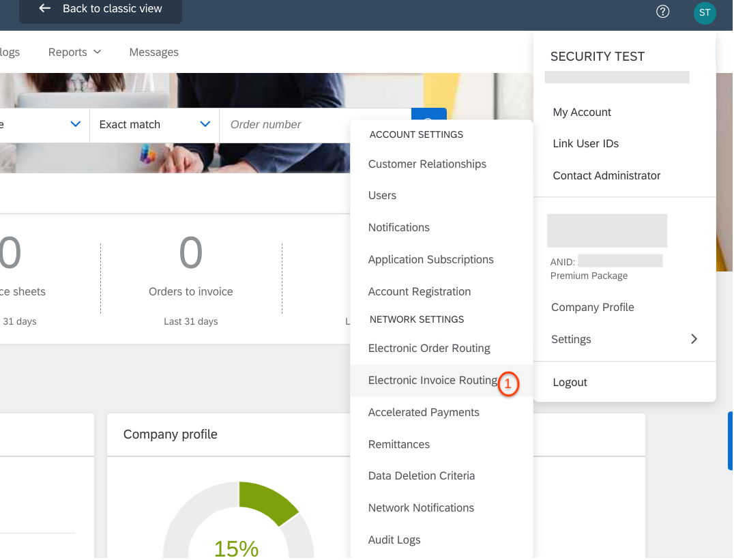
Task: Click the help question mark icon
Action: (662, 11)
